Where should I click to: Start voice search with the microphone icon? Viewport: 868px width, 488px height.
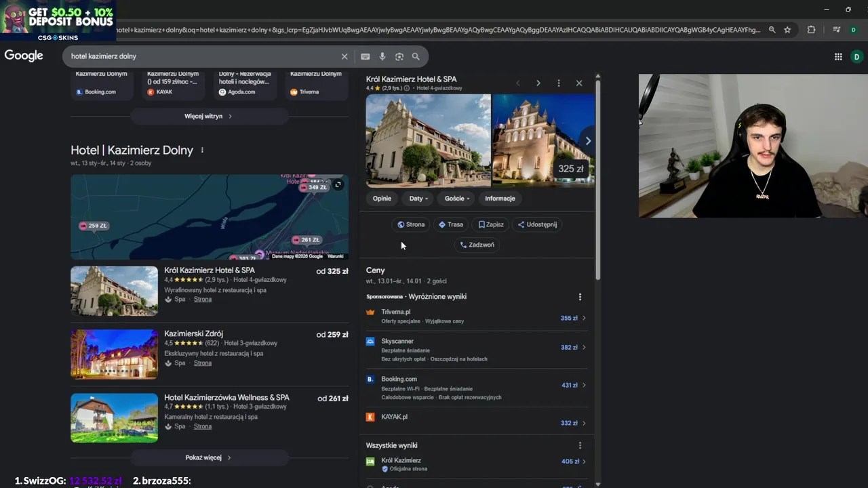pyautogui.click(x=382, y=57)
